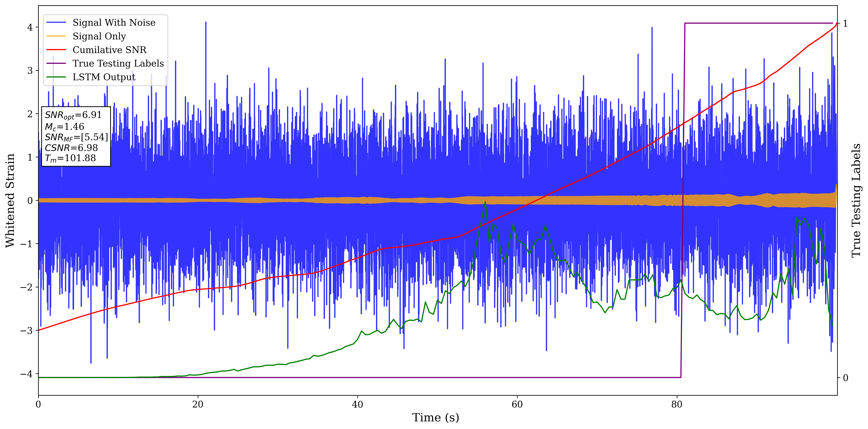Image resolution: width=868 pixels, height=429 pixels.
Task: Click the 'Whitened Strain' y-axis label
Action: [x=10, y=200]
